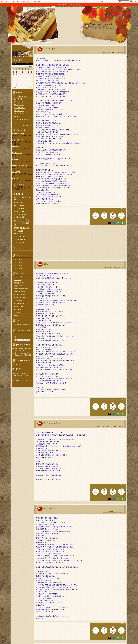Bookmark グリーンフィンガーズ post with Hatena
138x644 pixels.
[118, 499]
